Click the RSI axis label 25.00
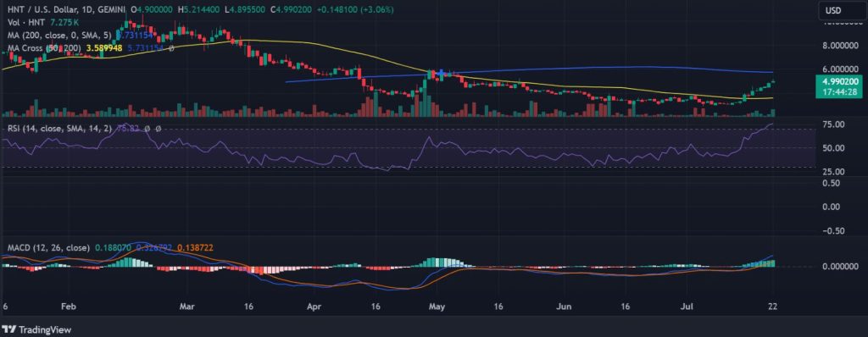The width and height of the screenshot is (868, 337). pos(834,172)
